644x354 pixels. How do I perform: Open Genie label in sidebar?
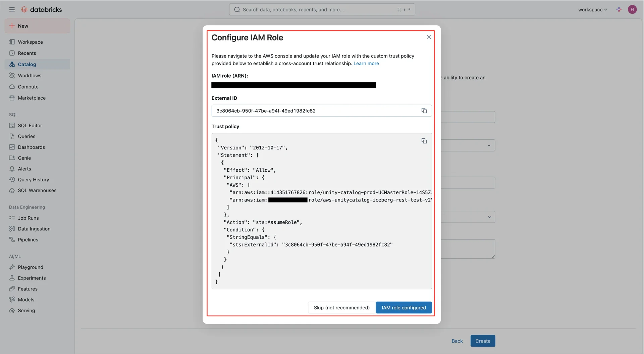pyautogui.click(x=24, y=158)
